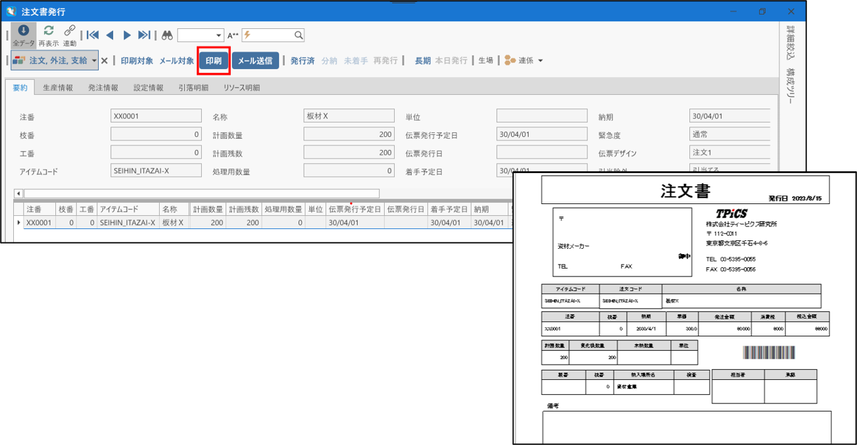Viewport: 857px width, 445px height.
Task: Click the row selector arrow for XX0001
Action: pyautogui.click(x=19, y=222)
